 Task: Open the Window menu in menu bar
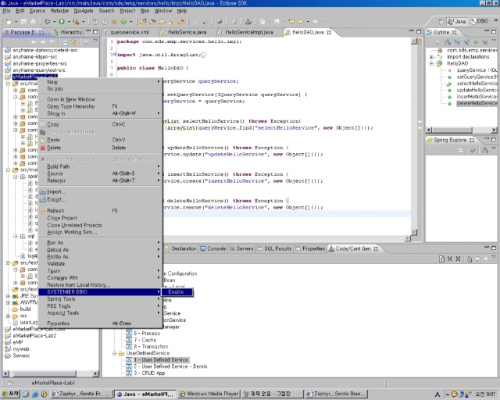[x=163, y=11]
